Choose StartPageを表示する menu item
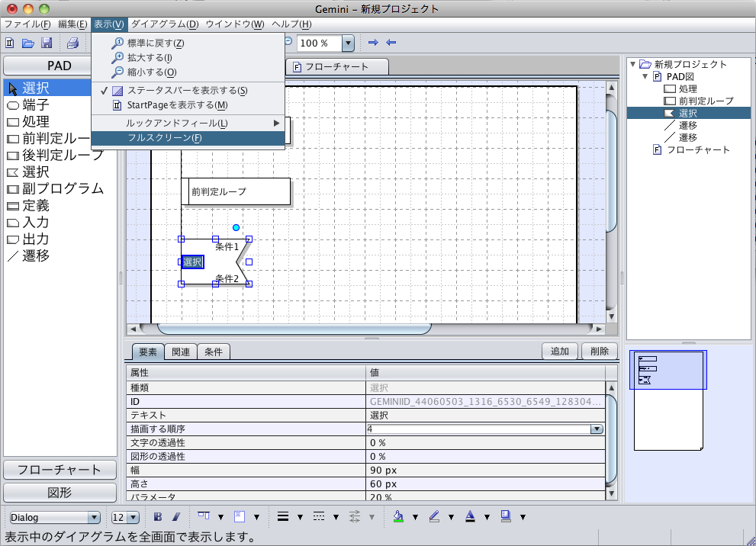756x546 pixels. pyautogui.click(x=188, y=105)
